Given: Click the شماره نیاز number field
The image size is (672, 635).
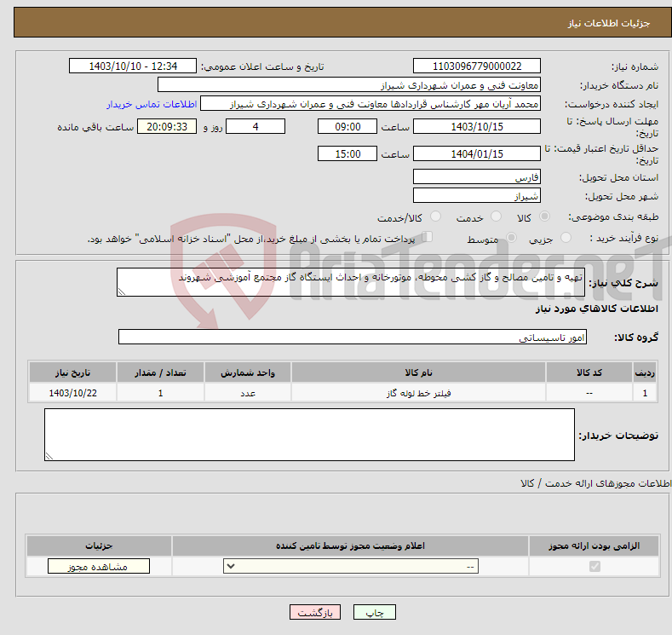Looking at the screenshot, I should 477,66.
